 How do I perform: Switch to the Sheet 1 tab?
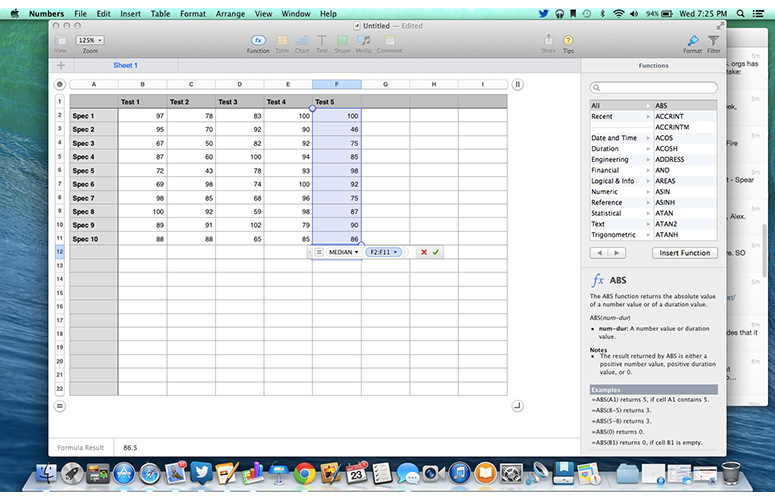(x=126, y=65)
